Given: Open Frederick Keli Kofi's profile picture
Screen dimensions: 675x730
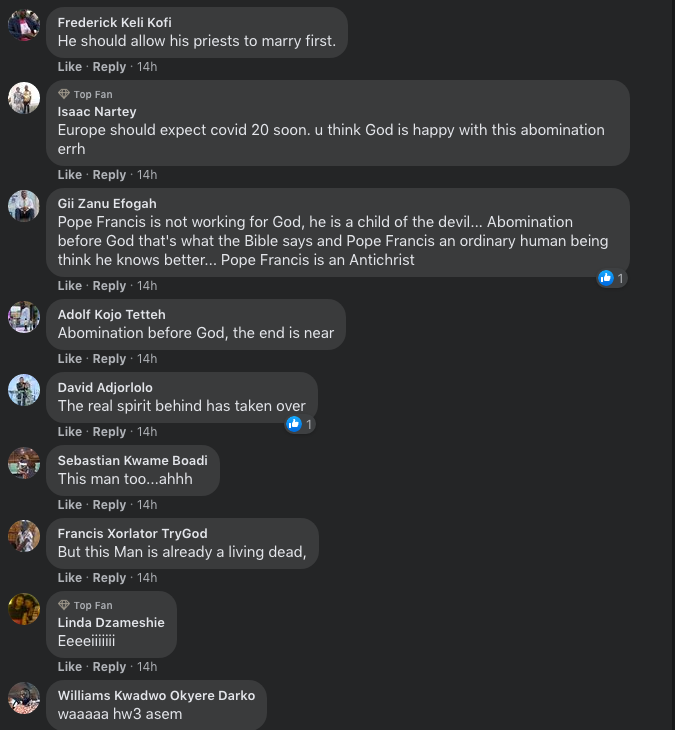Looking at the screenshot, I should point(24,25).
